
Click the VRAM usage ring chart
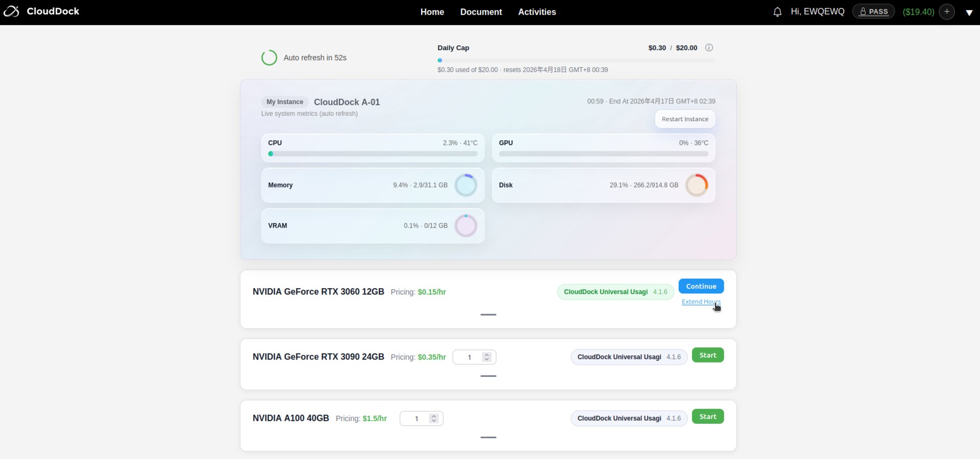(x=465, y=226)
